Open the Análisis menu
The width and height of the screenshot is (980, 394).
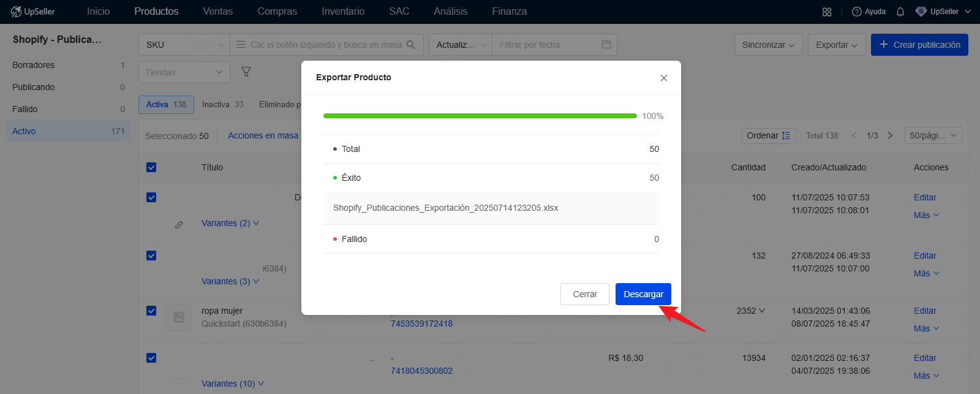point(451,12)
